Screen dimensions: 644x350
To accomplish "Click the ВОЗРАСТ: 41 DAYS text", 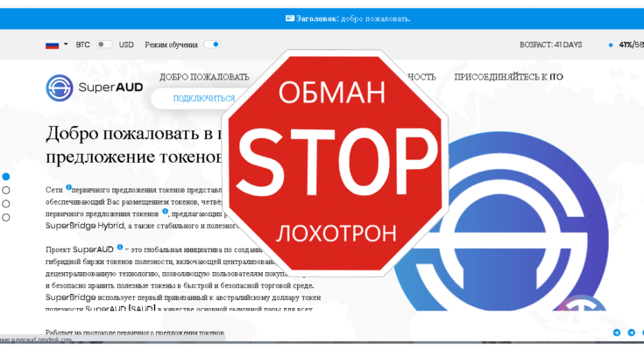I will point(551,45).
